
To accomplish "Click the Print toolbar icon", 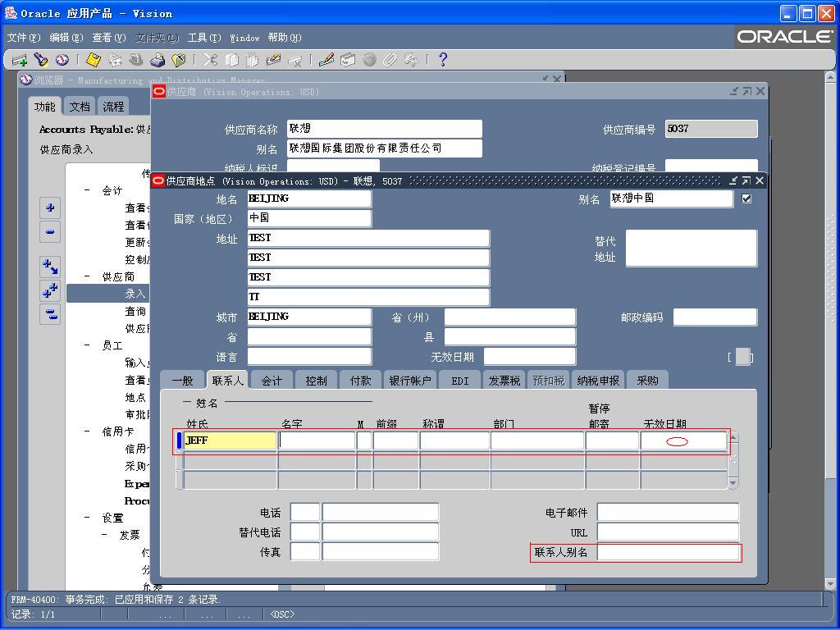I will (x=157, y=60).
